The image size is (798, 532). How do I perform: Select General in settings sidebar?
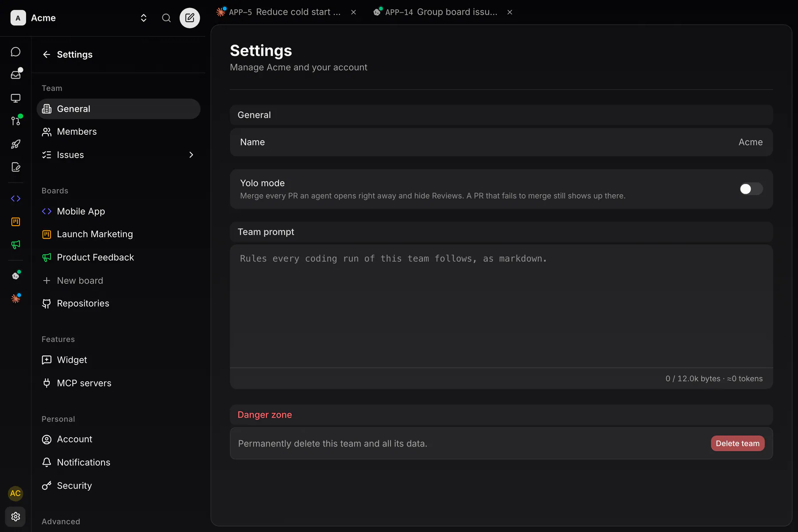(x=118, y=109)
